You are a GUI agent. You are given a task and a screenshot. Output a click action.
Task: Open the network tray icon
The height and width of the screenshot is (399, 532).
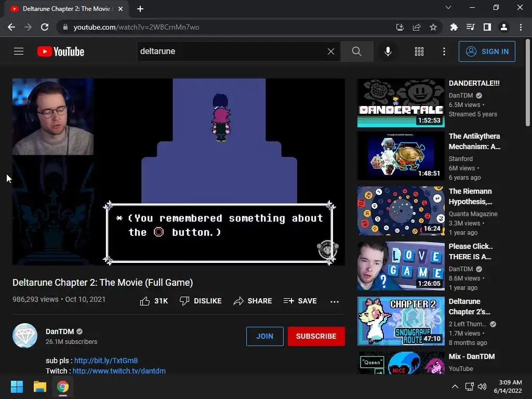[x=469, y=387]
